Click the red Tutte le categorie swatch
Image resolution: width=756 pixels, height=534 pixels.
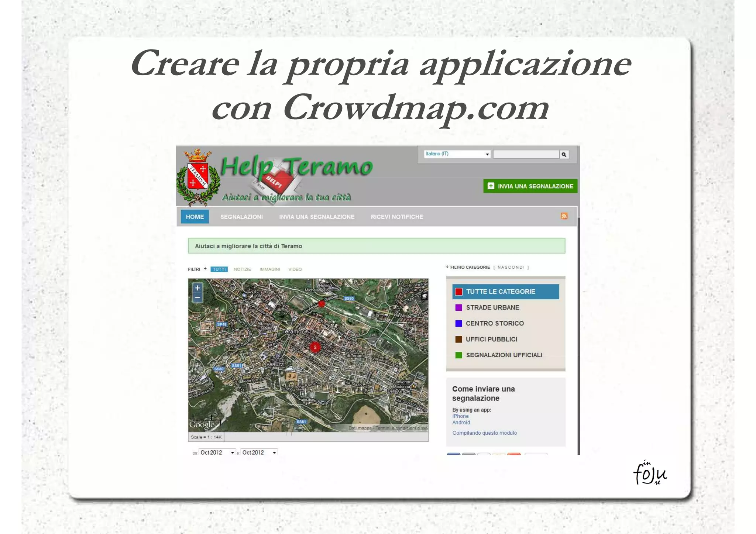coord(459,292)
